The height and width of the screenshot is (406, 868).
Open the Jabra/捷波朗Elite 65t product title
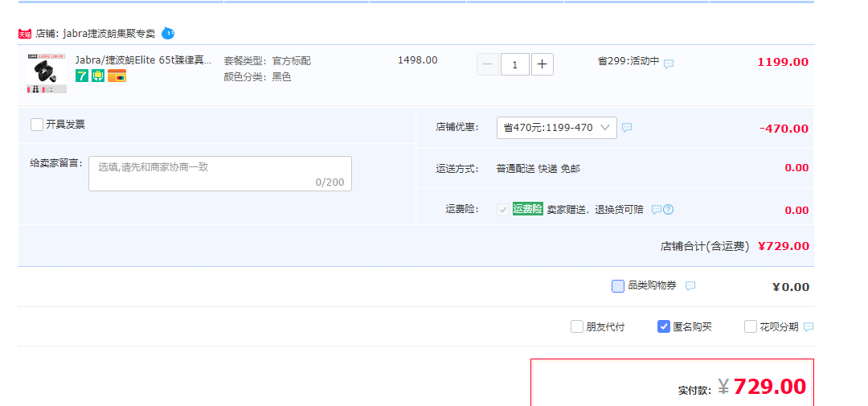[x=143, y=60]
